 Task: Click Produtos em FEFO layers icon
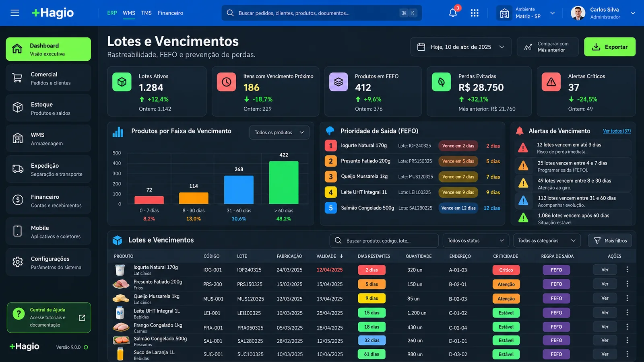coord(339,82)
